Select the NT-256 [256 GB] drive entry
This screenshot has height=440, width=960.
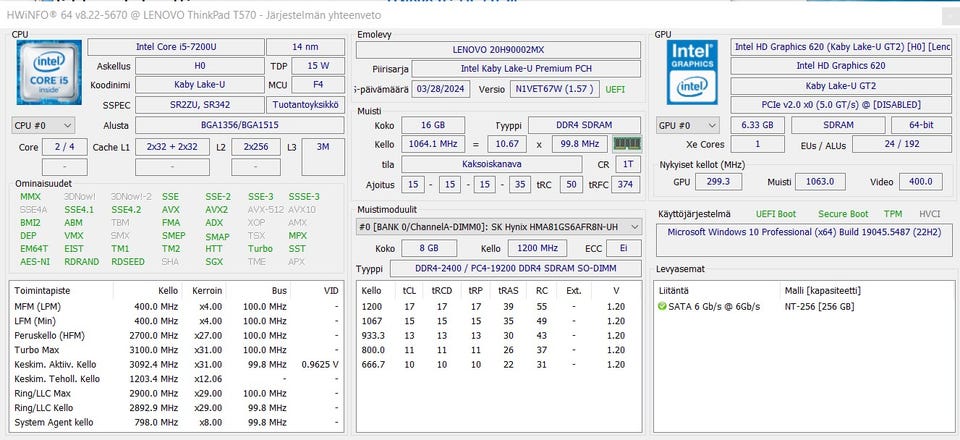[x=819, y=307]
